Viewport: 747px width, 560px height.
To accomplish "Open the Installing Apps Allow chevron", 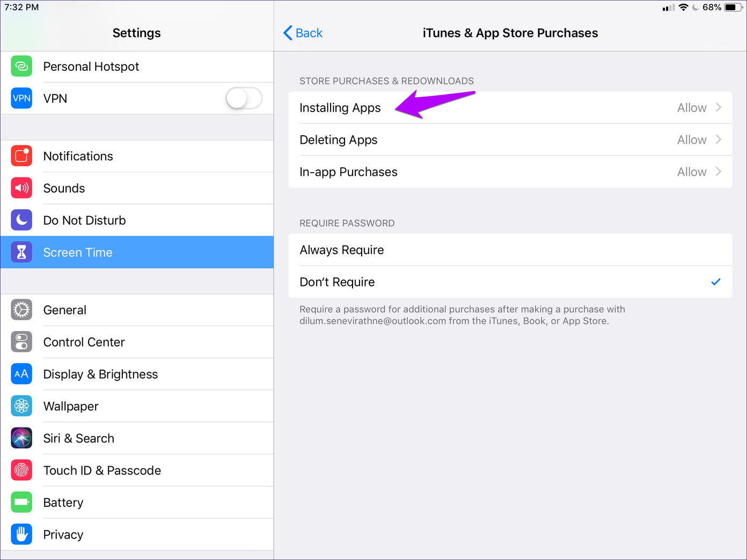I will pyautogui.click(x=718, y=108).
